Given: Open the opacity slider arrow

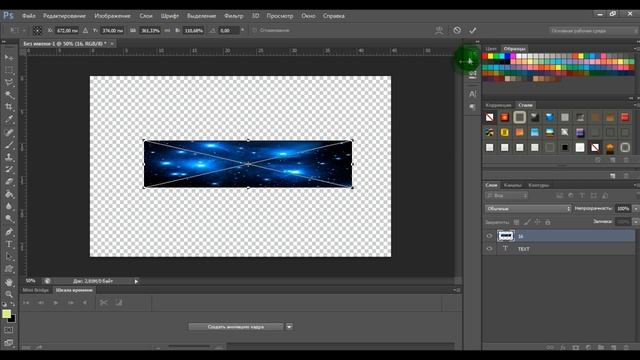Looking at the screenshot, I should 636,209.
